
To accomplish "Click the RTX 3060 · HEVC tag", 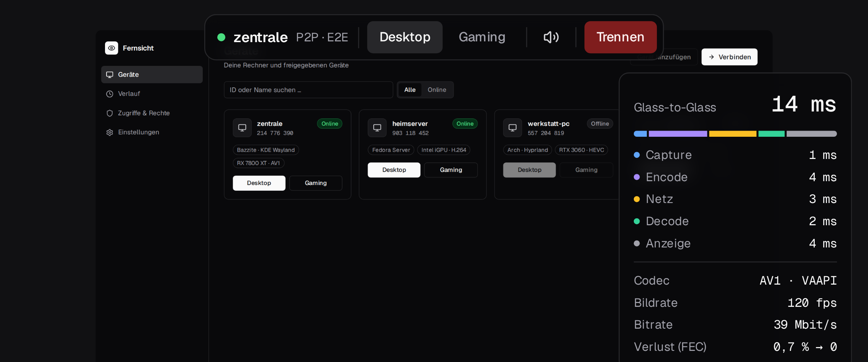I will (x=581, y=150).
